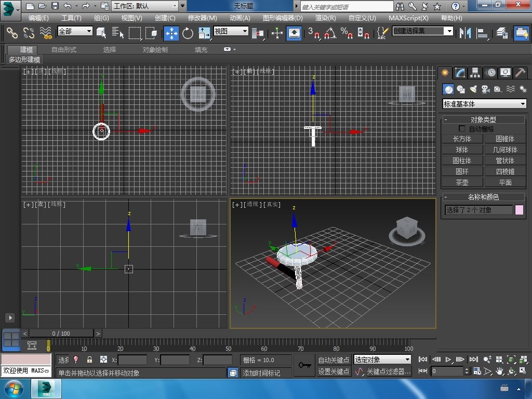Open 修改器(M) menu

202,18
